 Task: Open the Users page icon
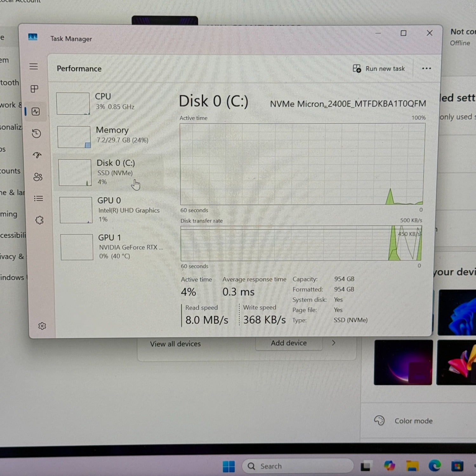pos(38,177)
